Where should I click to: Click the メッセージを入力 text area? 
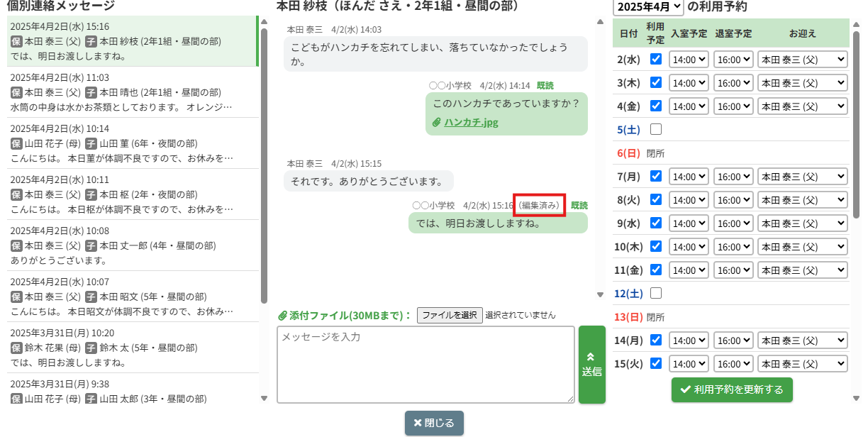point(425,365)
